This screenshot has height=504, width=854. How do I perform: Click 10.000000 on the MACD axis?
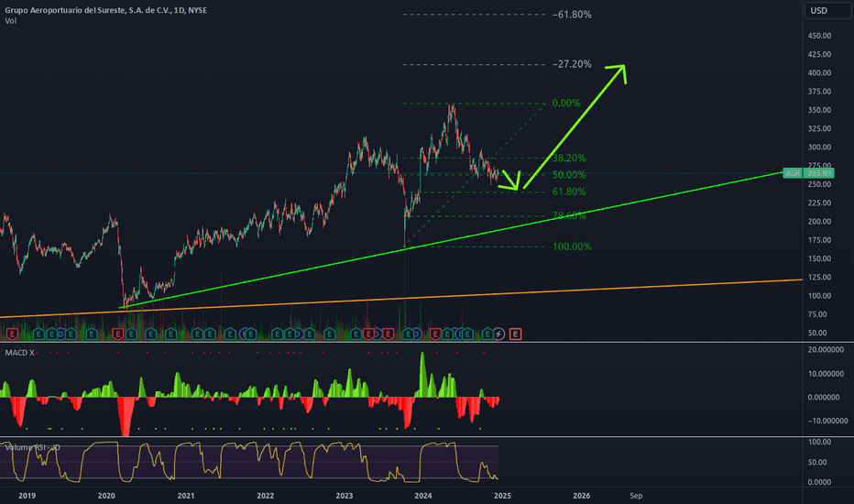tap(827, 374)
